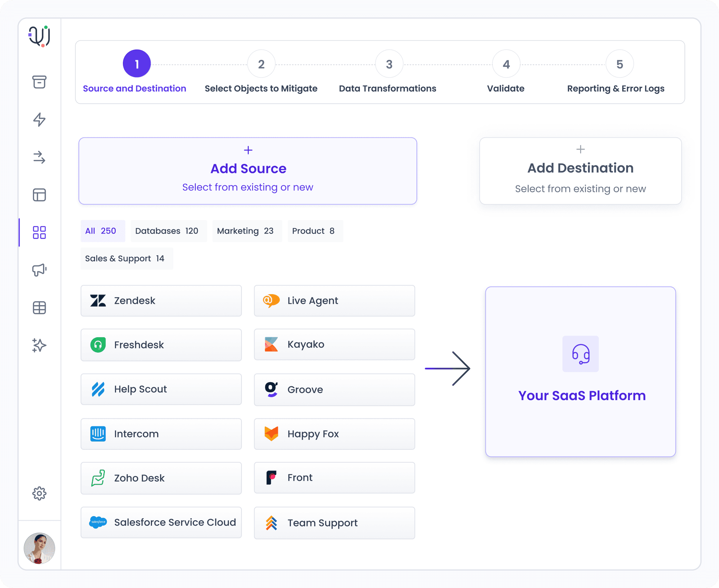Open the Settings gear at sidebar bottom
719x588 pixels.
[x=39, y=493]
